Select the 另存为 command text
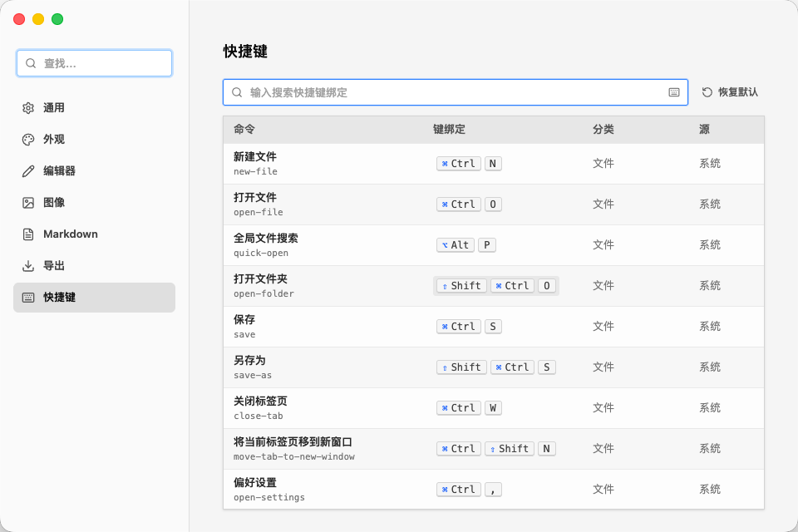Screen dimensions: 798x532 click(249, 361)
